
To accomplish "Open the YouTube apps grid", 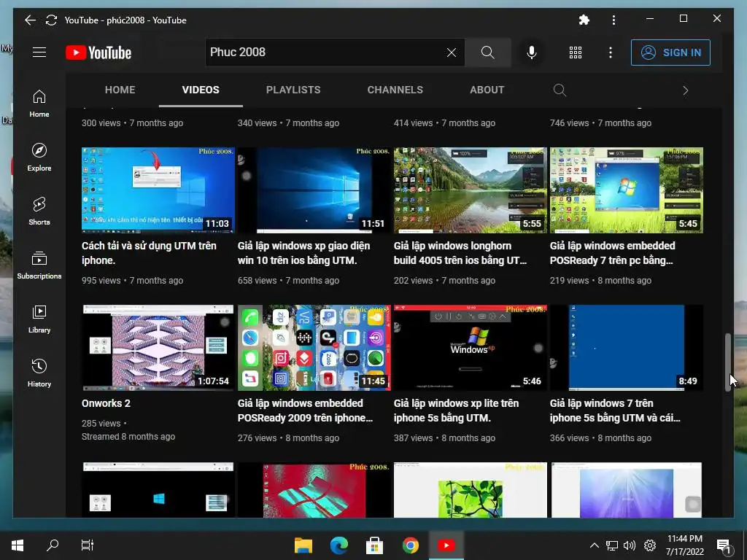I will click(x=576, y=52).
